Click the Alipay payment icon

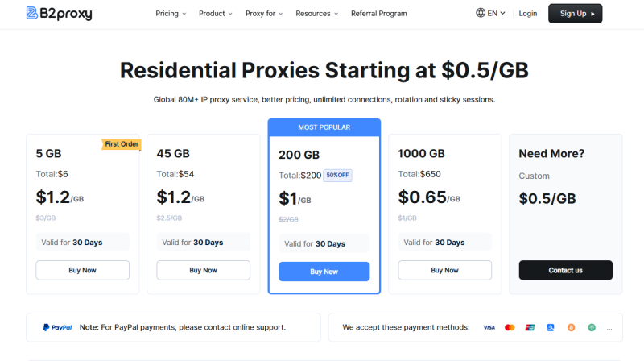(551, 328)
